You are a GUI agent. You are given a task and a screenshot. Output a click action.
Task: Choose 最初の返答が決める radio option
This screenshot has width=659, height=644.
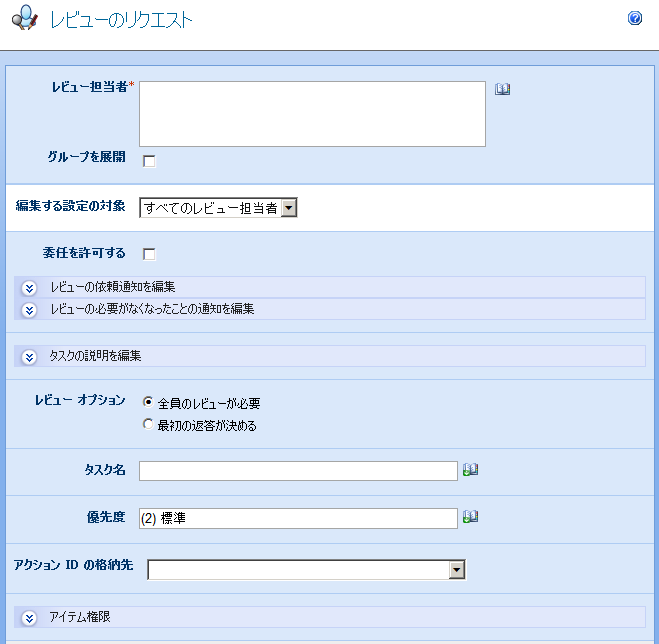148,425
